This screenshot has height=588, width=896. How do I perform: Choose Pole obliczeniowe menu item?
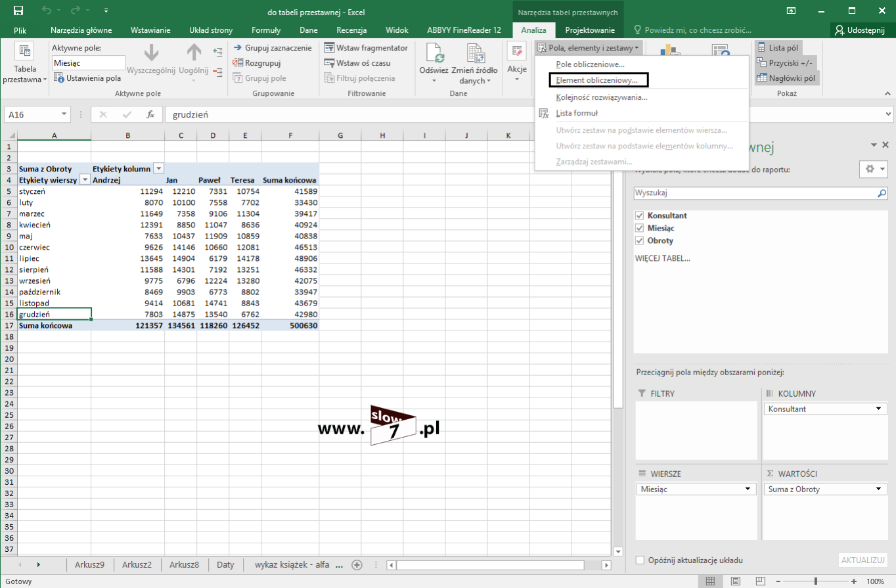(x=589, y=64)
